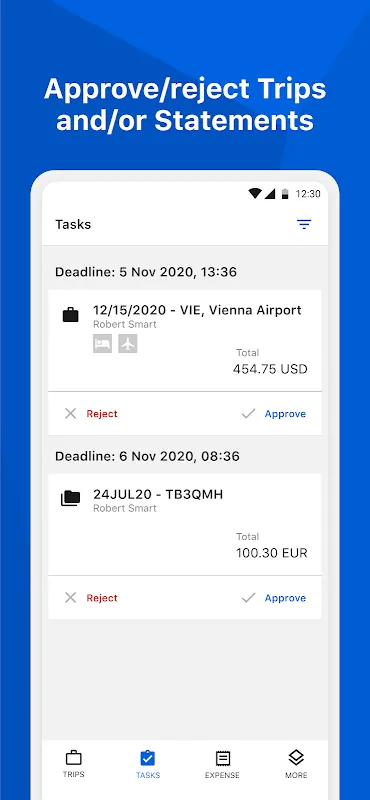Open the Expense tab
370x800 pixels.
pyautogui.click(x=223, y=764)
